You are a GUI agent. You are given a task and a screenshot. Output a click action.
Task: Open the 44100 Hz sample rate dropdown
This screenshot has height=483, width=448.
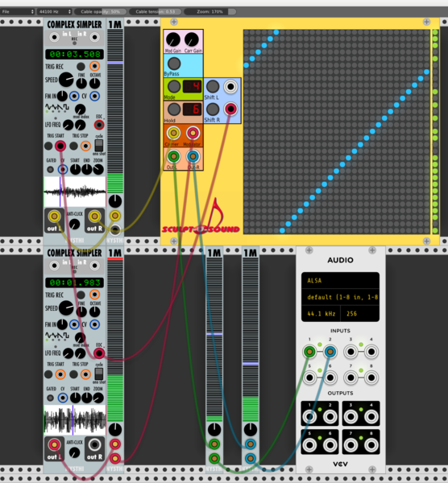[x=54, y=12]
